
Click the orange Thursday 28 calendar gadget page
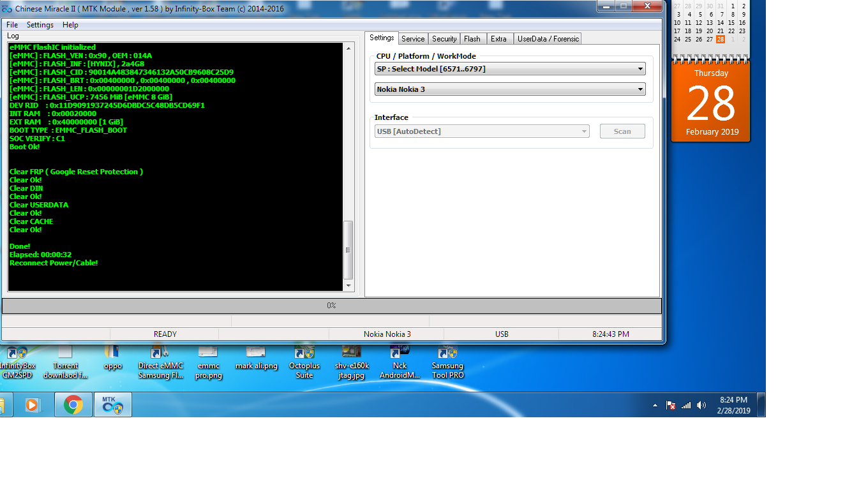coord(711,102)
